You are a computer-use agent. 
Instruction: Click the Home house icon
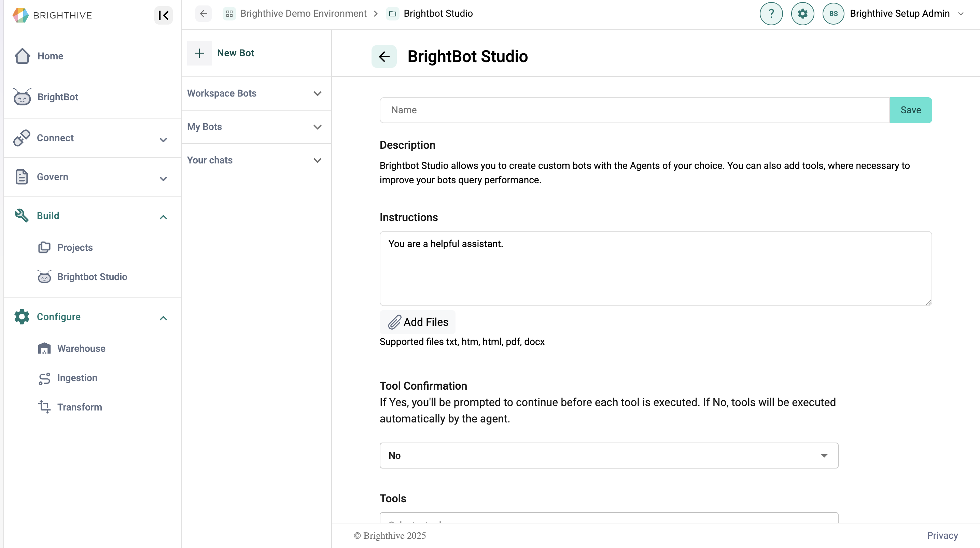click(22, 56)
